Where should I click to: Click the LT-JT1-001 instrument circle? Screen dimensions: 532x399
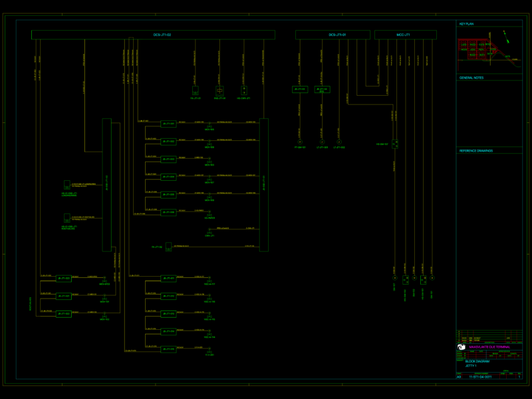click(322, 142)
